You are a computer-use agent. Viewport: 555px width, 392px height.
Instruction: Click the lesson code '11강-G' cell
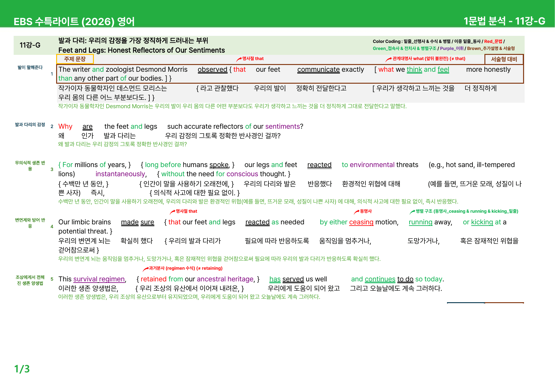(x=30, y=45)
